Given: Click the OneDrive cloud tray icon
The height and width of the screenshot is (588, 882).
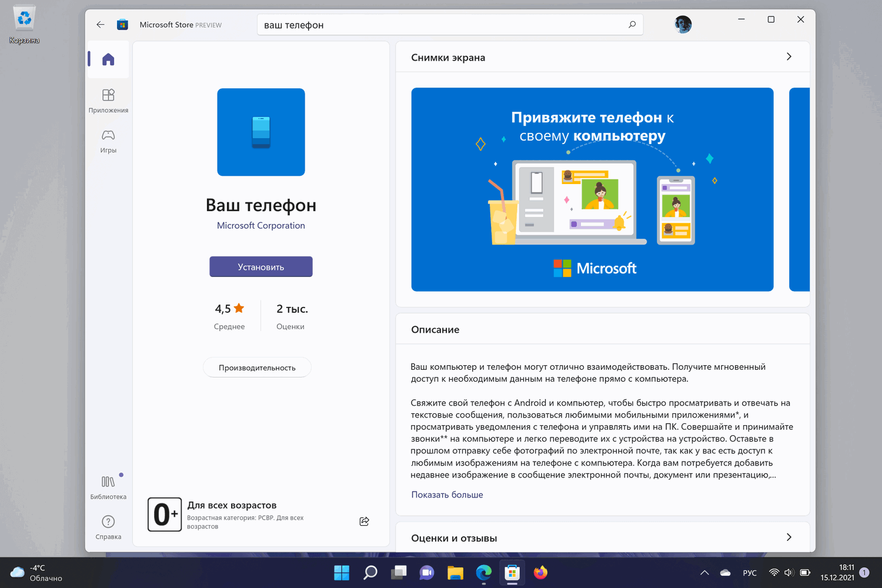Looking at the screenshot, I should coord(726,573).
